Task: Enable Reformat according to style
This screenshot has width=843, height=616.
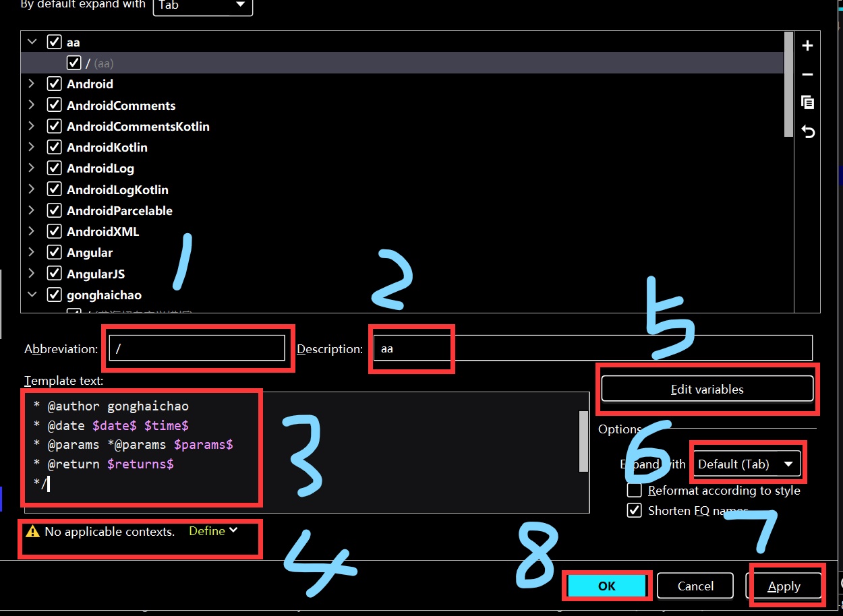Action: [635, 490]
